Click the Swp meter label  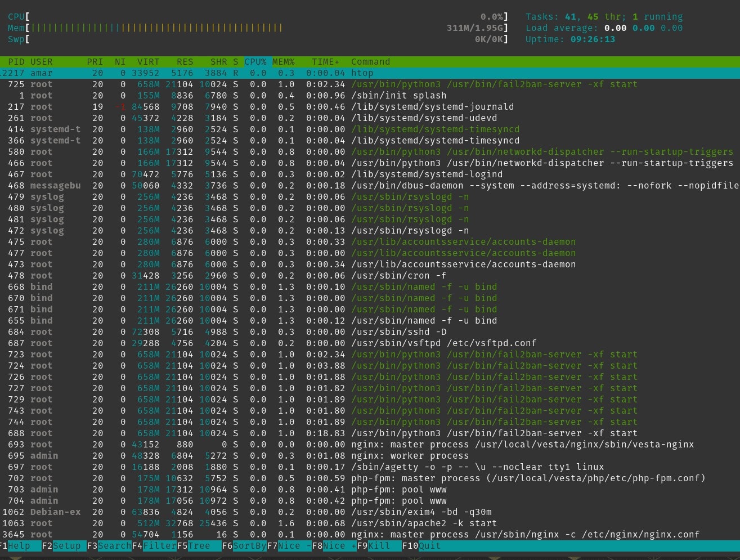point(16,39)
